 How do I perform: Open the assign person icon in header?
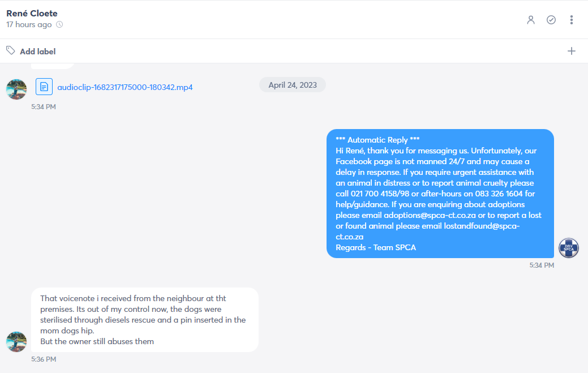click(531, 20)
